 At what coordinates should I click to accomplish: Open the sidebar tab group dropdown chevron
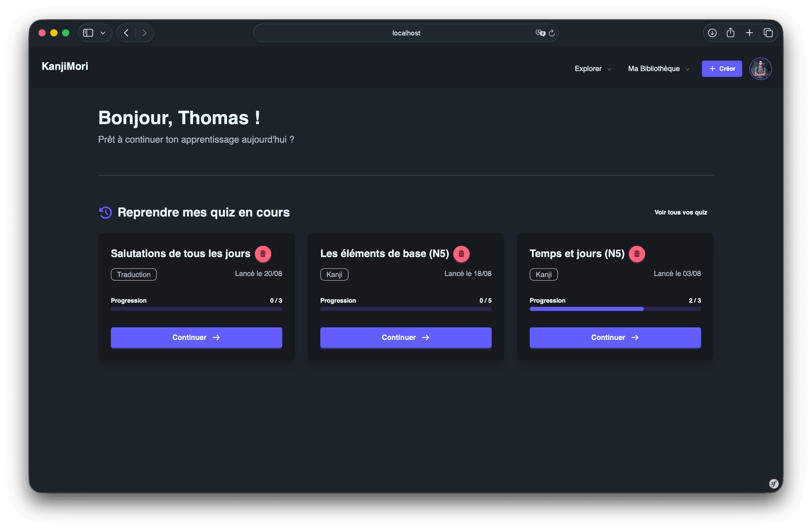pyautogui.click(x=103, y=33)
